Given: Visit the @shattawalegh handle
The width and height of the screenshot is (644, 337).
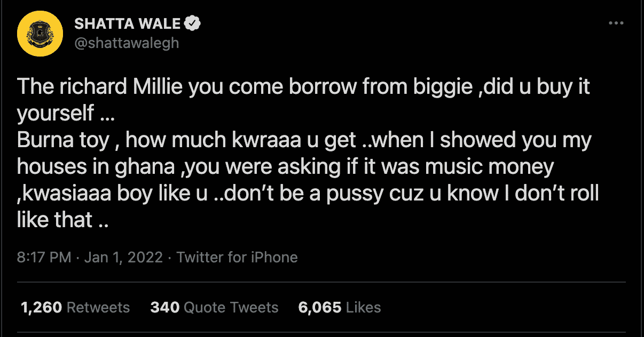Looking at the screenshot, I should click(127, 43).
